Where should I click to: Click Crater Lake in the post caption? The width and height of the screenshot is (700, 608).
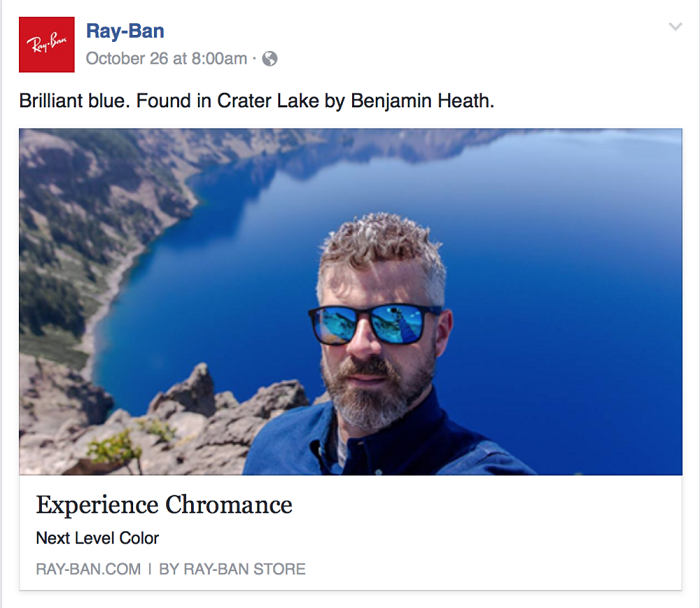point(268,100)
